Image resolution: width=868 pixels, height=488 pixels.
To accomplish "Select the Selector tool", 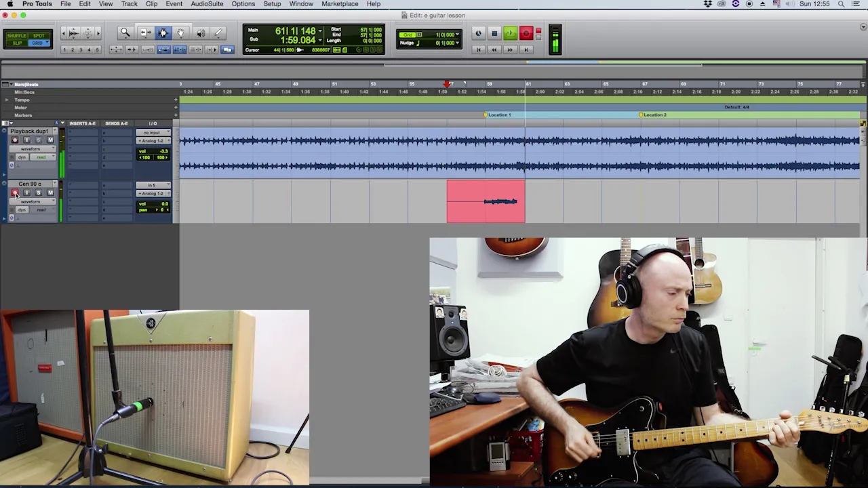I will (163, 33).
